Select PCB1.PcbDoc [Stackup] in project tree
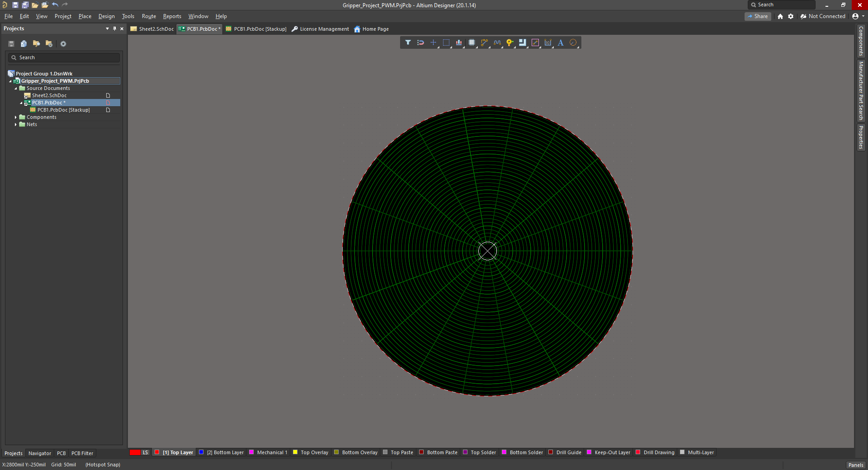 pos(63,110)
